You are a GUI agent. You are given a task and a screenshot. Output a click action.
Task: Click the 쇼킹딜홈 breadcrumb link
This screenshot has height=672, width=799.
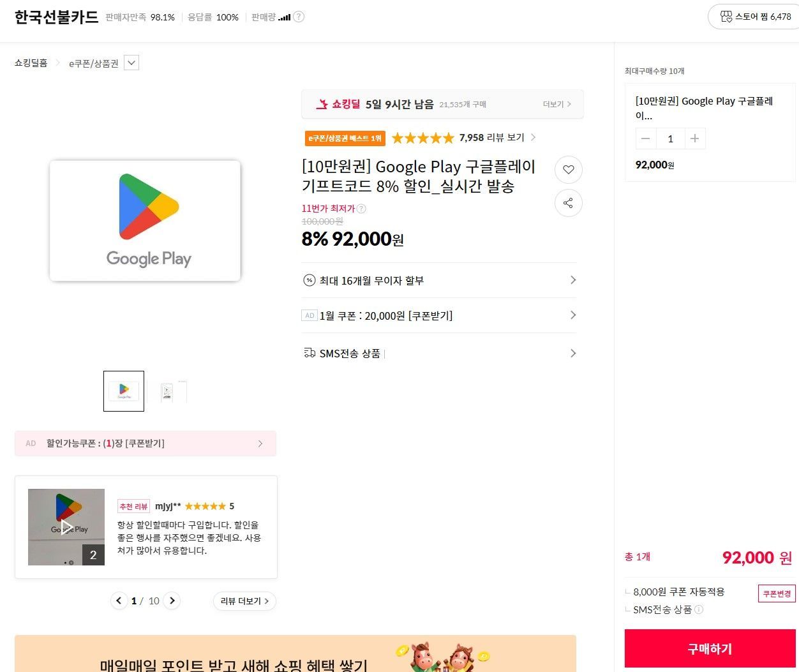pos(31,63)
